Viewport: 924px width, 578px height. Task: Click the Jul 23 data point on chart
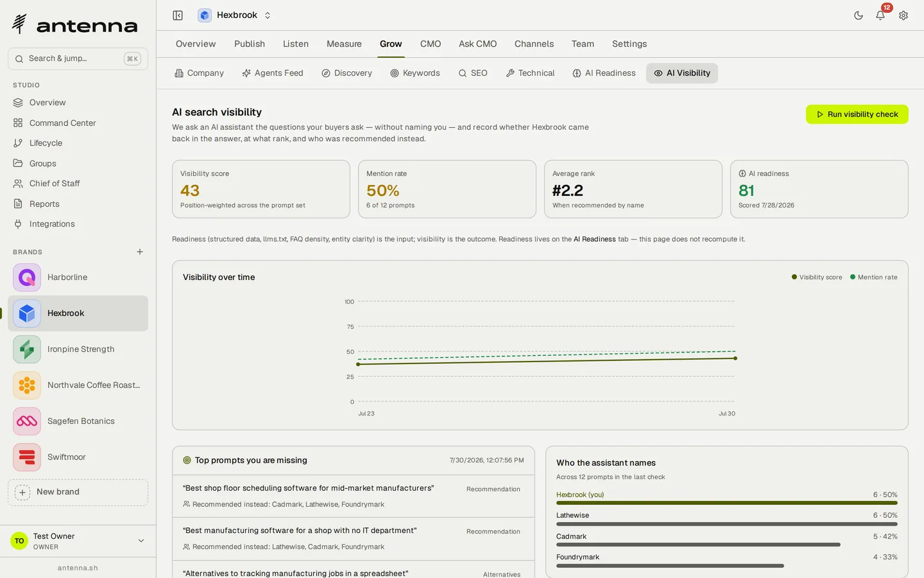point(358,364)
